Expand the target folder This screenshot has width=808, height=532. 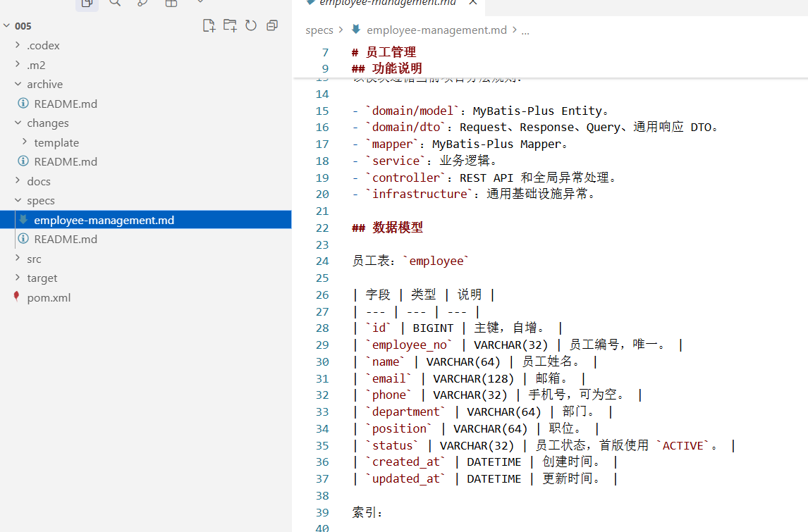coord(18,278)
